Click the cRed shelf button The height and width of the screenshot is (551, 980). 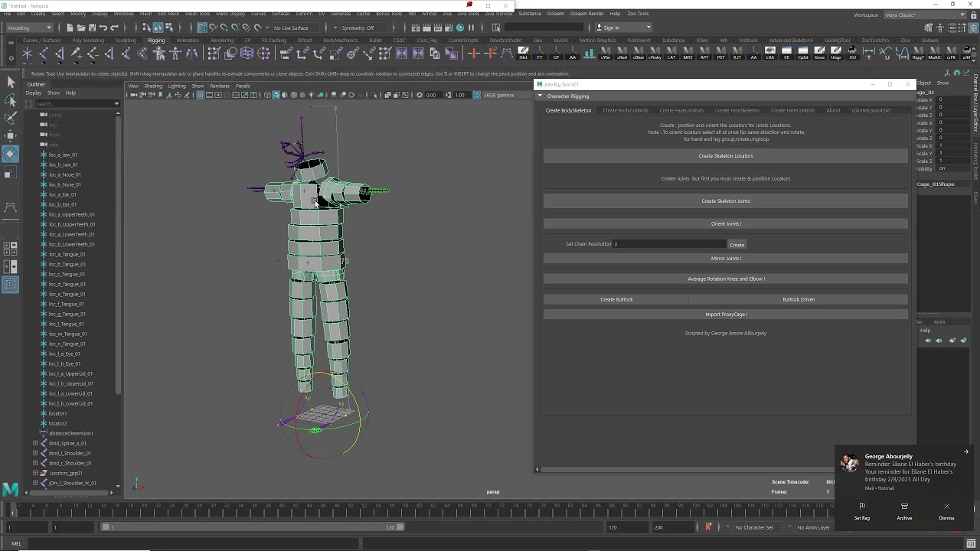pyautogui.click(x=622, y=54)
